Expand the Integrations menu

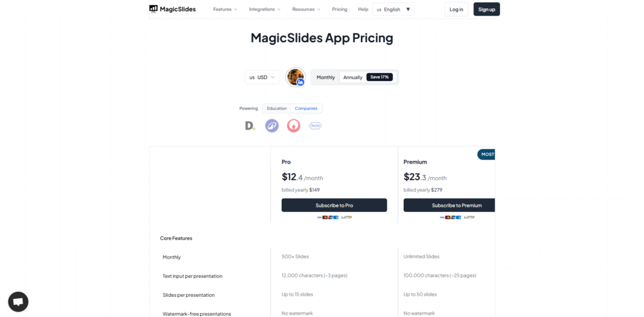point(265,9)
